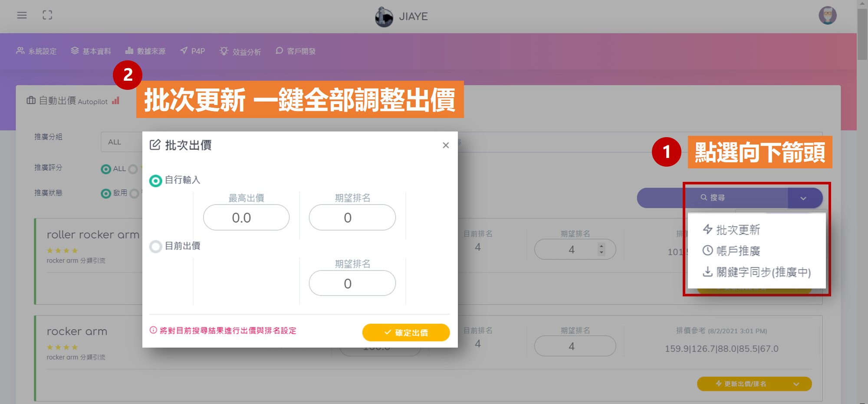
Task: Click the briefcase icon before 自動出價
Action: [31, 101]
